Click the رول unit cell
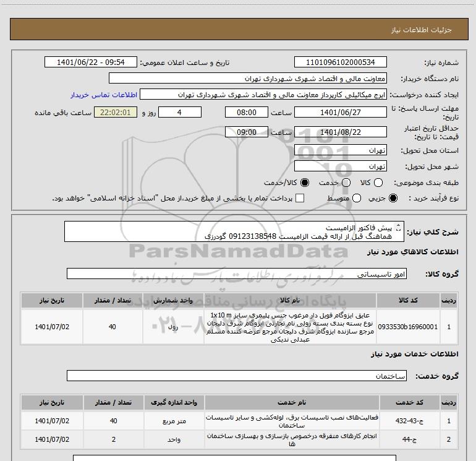The width and height of the screenshot is (476, 461). click(x=173, y=327)
